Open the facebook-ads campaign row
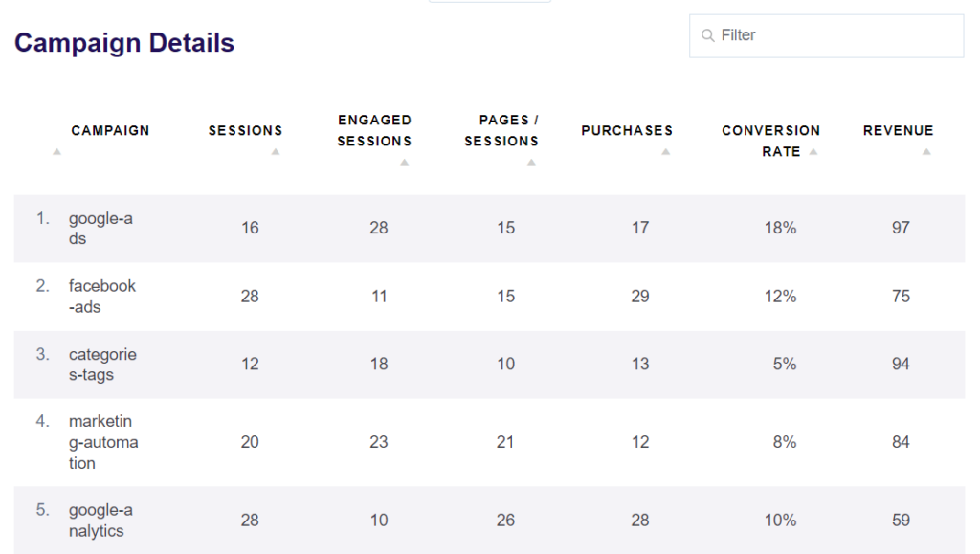The image size is (980, 554). (102, 297)
